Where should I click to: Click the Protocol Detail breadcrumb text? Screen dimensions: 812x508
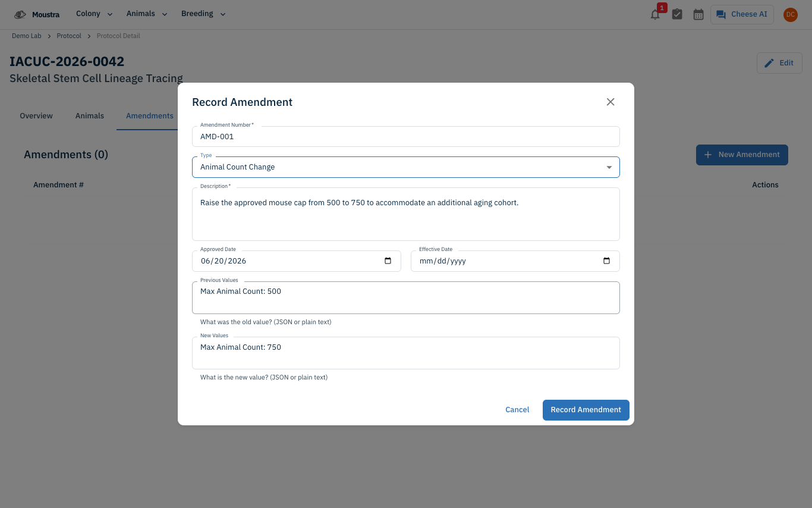click(118, 36)
